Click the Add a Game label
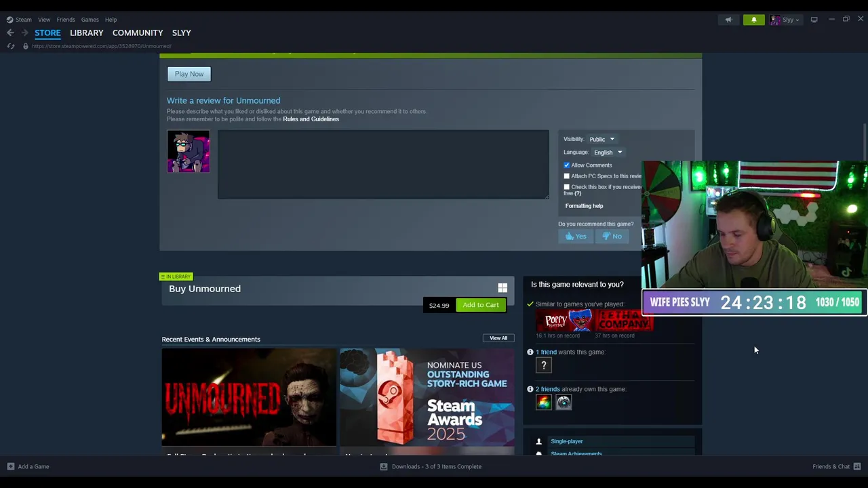Image resolution: width=868 pixels, height=488 pixels. point(33,466)
